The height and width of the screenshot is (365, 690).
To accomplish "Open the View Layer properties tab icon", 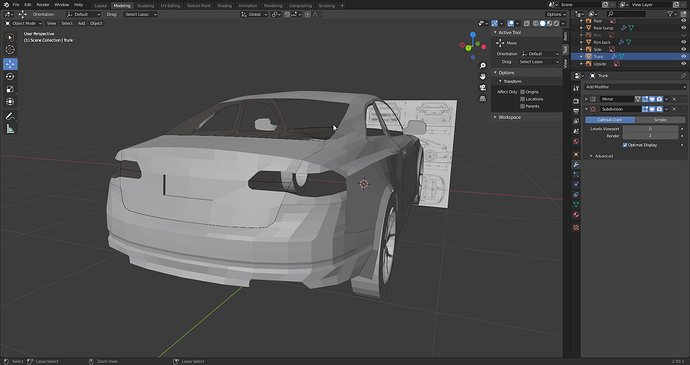I will pyautogui.click(x=576, y=121).
